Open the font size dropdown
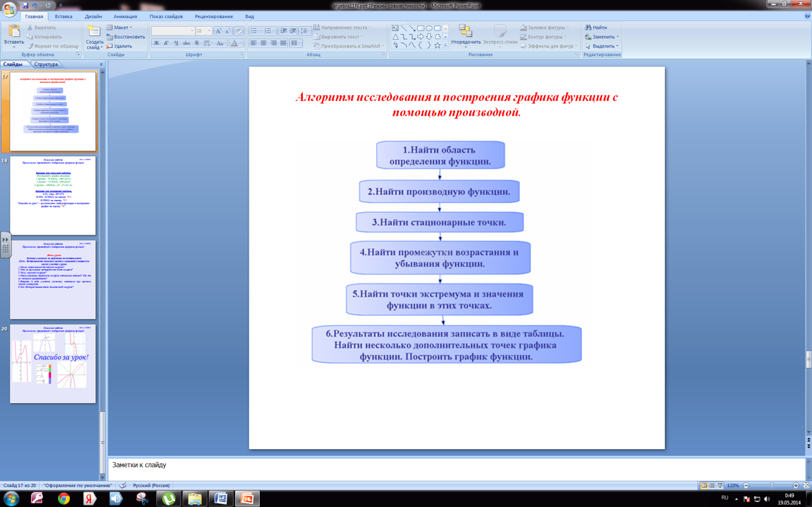 pyautogui.click(x=209, y=31)
